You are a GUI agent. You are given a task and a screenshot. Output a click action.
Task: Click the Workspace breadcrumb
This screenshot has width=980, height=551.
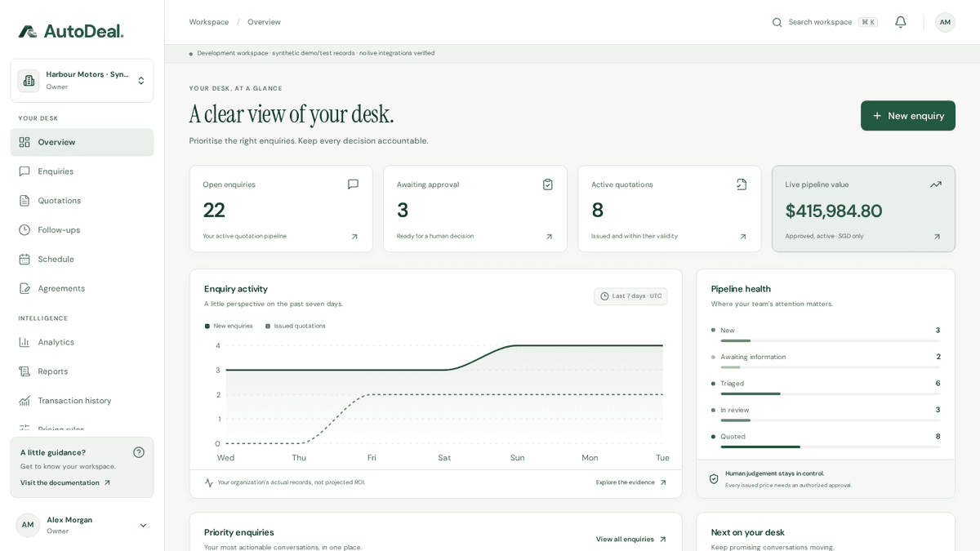point(209,22)
